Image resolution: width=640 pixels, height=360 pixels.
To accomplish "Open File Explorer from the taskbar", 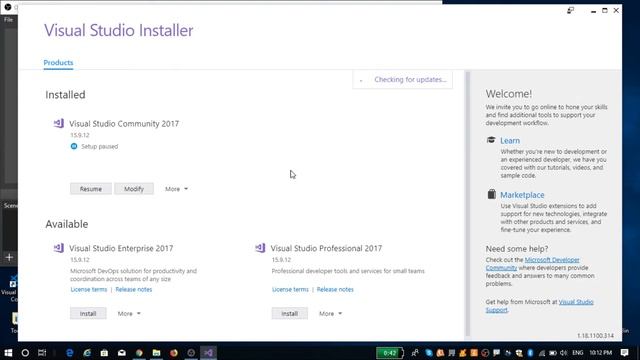I will click(x=156, y=353).
